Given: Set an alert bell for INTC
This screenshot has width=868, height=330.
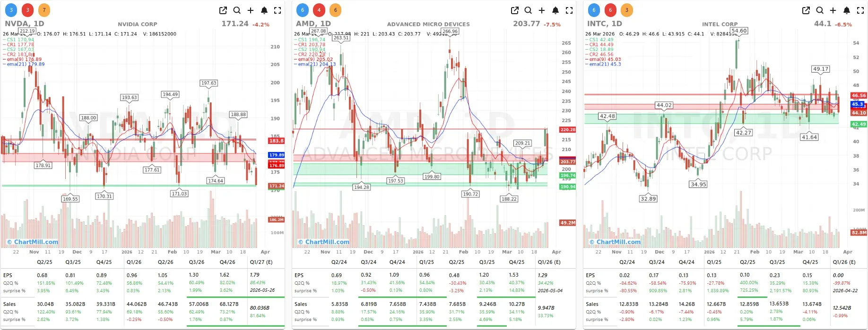Looking at the screenshot, I should [847, 10].
